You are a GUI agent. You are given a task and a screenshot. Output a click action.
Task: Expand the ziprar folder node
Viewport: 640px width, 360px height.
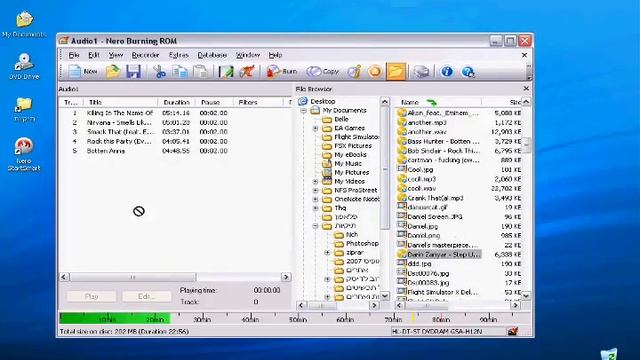327,253
